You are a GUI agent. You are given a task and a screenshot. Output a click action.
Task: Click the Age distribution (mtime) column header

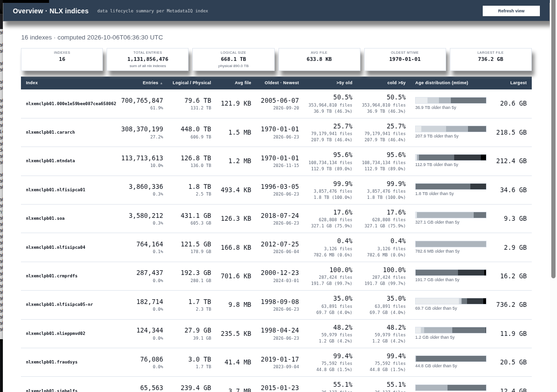441,83
